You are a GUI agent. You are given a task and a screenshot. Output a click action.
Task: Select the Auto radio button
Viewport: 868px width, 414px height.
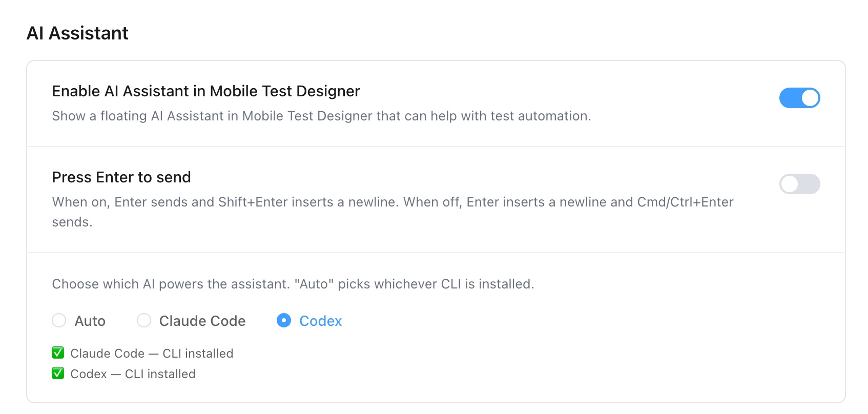[x=59, y=320]
